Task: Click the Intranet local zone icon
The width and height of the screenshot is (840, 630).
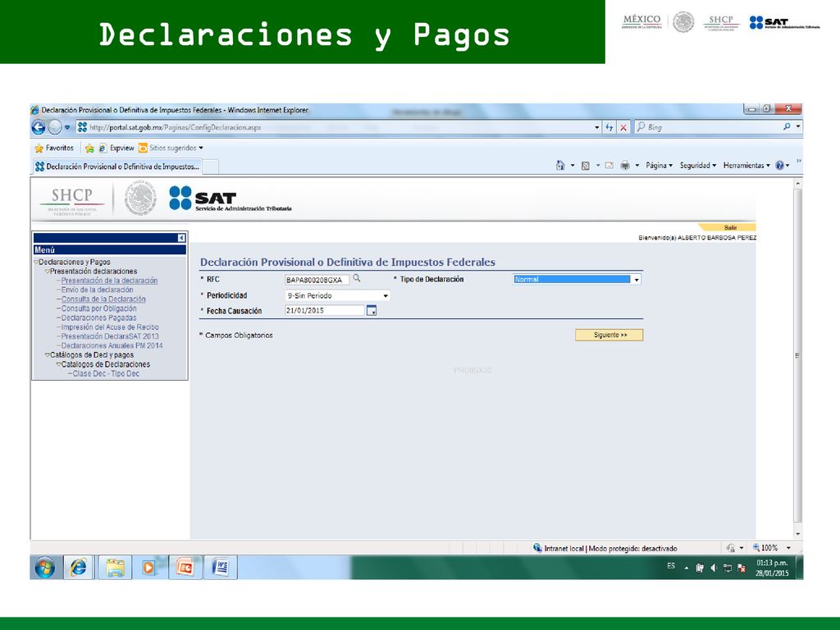Action: (x=537, y=547)
